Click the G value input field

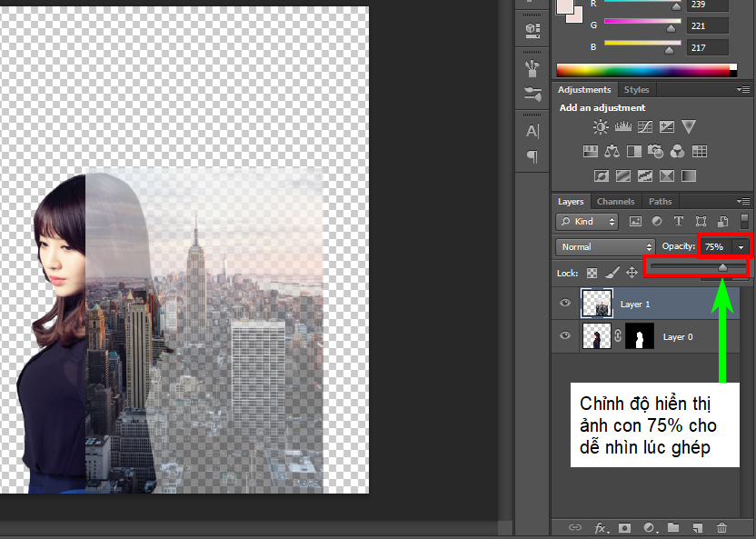point(707,25)
